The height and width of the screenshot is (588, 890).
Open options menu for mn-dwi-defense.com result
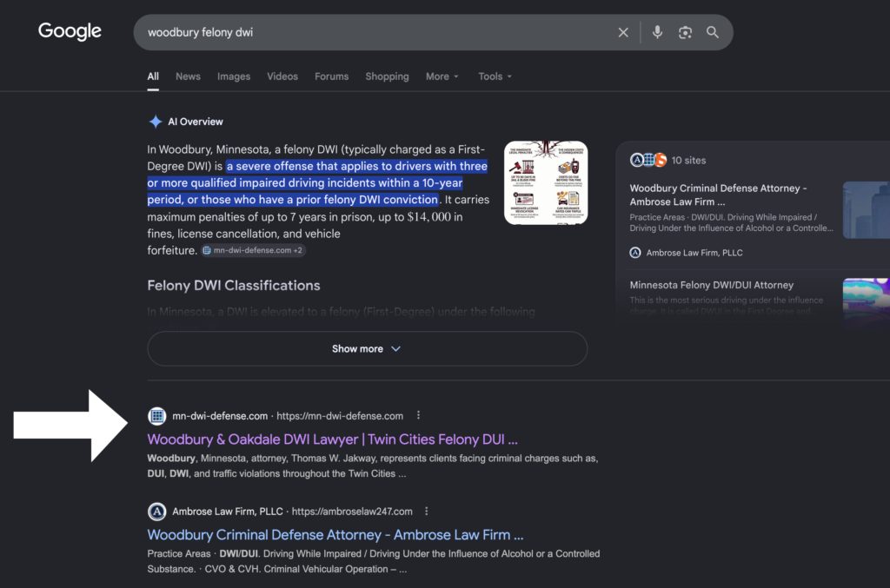coord(418,416)
